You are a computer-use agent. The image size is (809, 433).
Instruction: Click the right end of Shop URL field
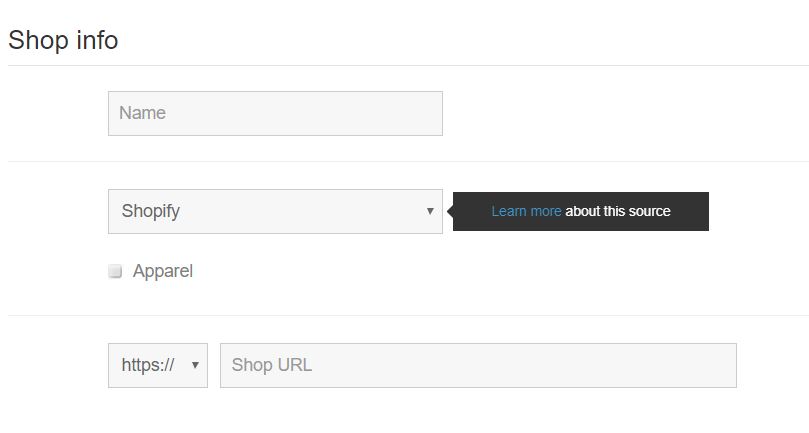coord(720,365)
